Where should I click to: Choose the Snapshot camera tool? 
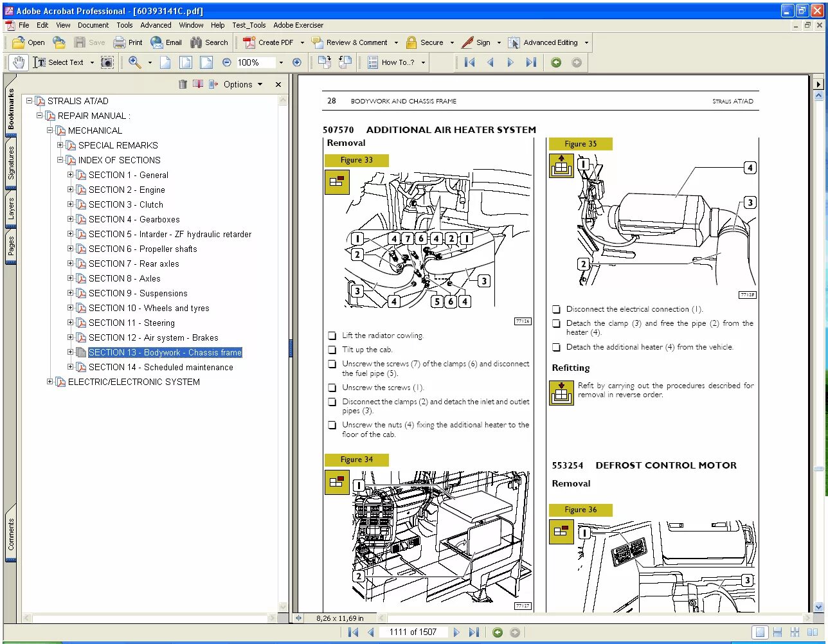pyautogui.click(x=107, y=62)
